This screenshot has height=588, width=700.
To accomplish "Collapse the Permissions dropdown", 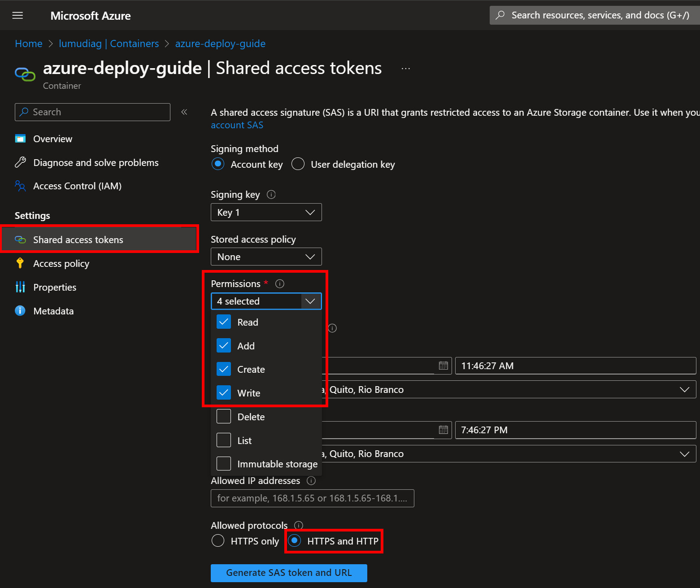I will pyautogui.click(x=310, y=301).
